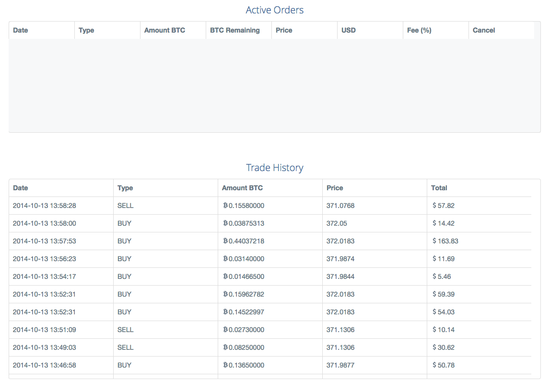Select the amount 0.02730000 BTC
This screenshot has height=392, width=550.
pos(244,330)
